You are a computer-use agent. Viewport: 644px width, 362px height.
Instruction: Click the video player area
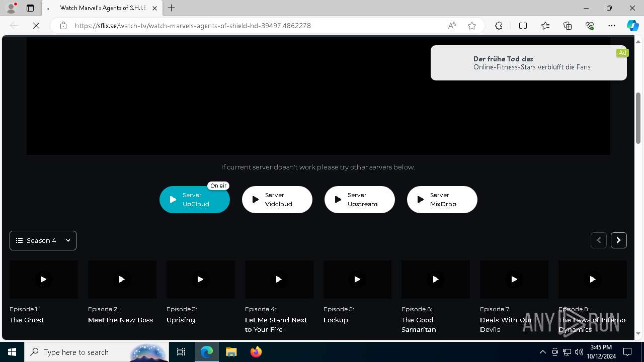pyautogui.click(x=318, y=96)
